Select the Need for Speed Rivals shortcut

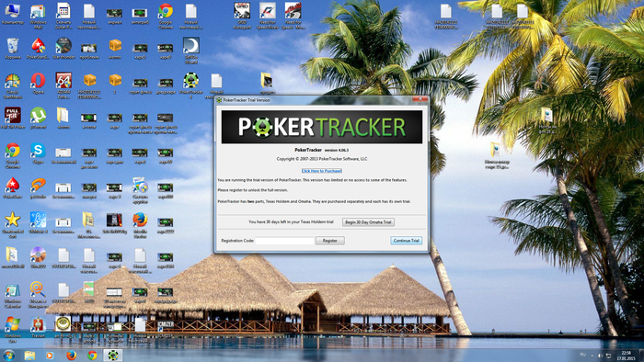[x=268, y=17]
